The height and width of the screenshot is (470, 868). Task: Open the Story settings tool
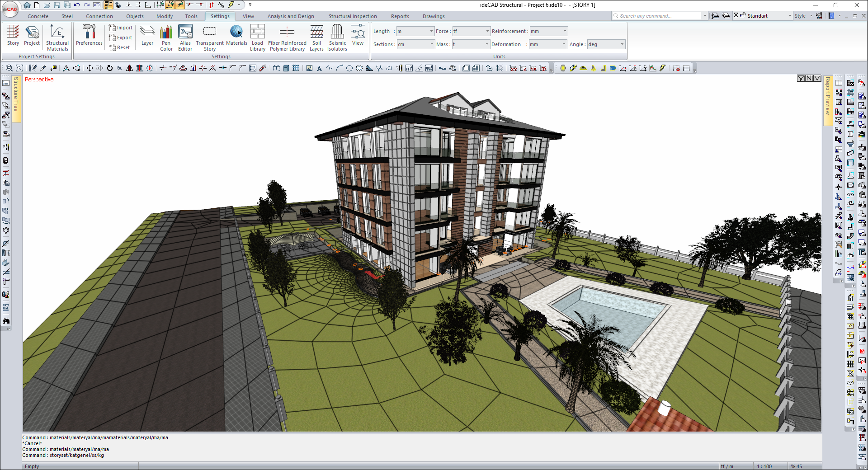pyautogui.click(x=13, y=36)
